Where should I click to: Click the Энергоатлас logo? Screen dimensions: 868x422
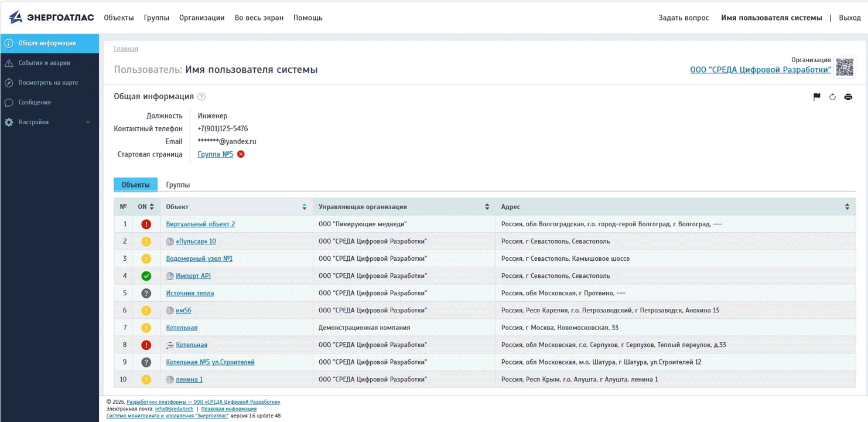click(x=52, y=18)
